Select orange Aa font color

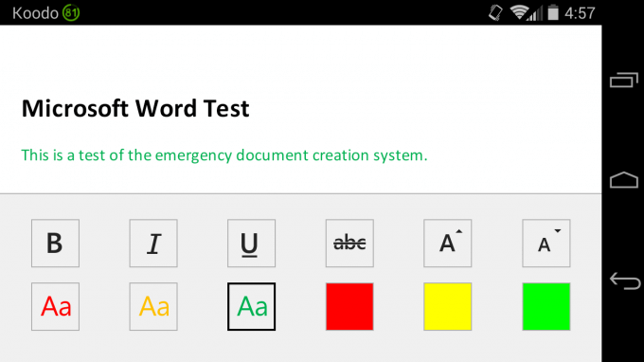[153, 306]
